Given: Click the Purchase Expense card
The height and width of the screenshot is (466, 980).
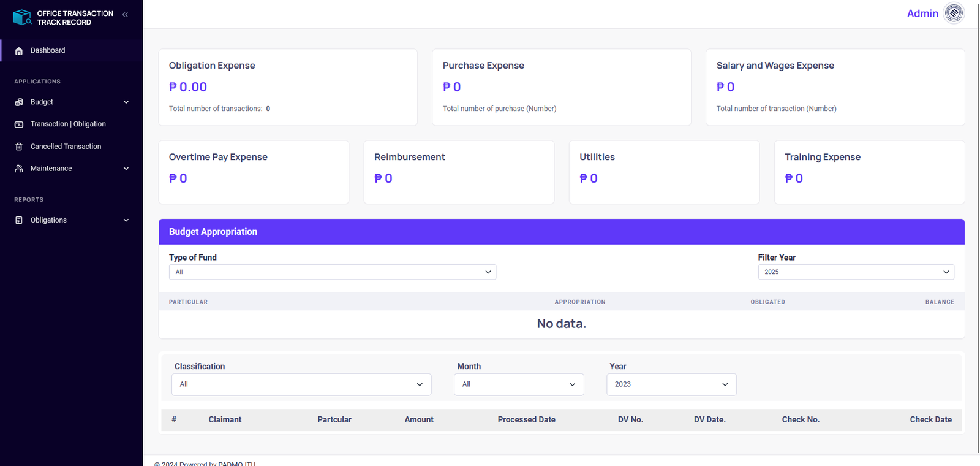Looking at the screenshot, I should (x=562, y=87).
